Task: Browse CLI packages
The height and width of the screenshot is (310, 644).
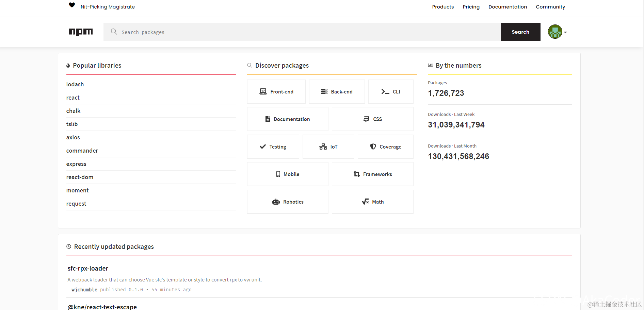Action: pos(391,91)
